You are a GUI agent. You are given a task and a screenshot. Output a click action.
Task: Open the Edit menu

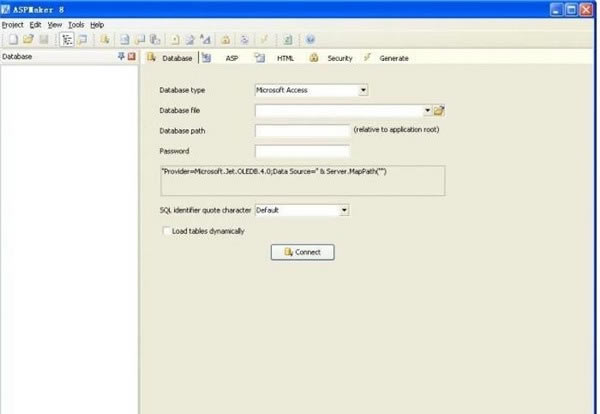point(35,25)
